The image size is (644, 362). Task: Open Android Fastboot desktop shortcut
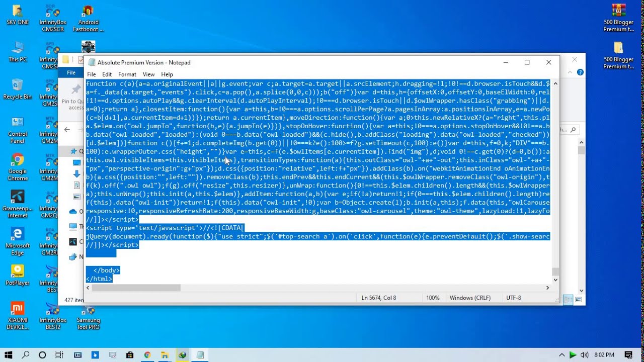88,19
